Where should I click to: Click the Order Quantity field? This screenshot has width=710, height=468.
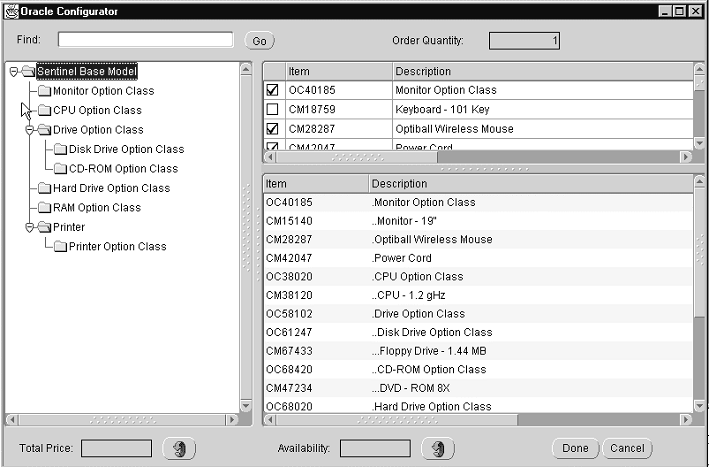(524, 41)
